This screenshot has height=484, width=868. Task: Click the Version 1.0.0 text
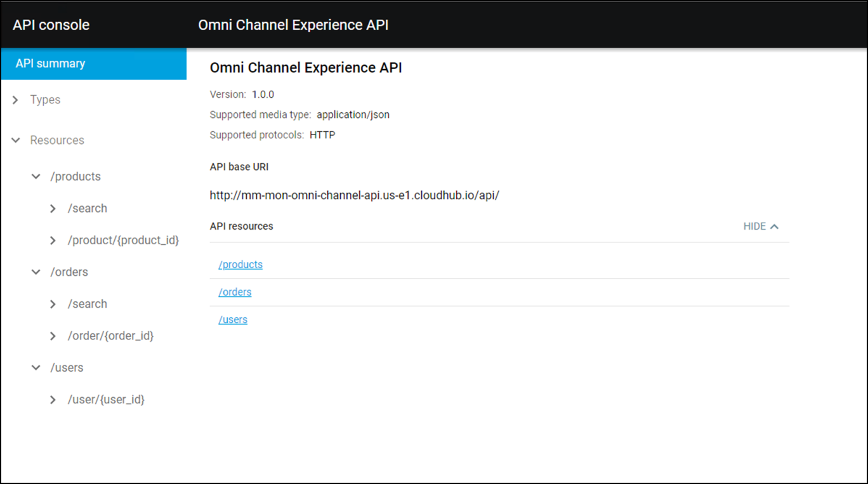pyautogui.click(x=242, y=95)
